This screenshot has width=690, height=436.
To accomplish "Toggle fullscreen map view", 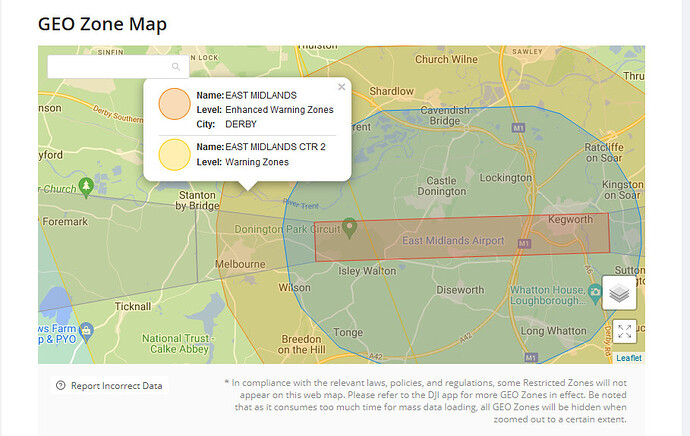I will pos(624,331).
